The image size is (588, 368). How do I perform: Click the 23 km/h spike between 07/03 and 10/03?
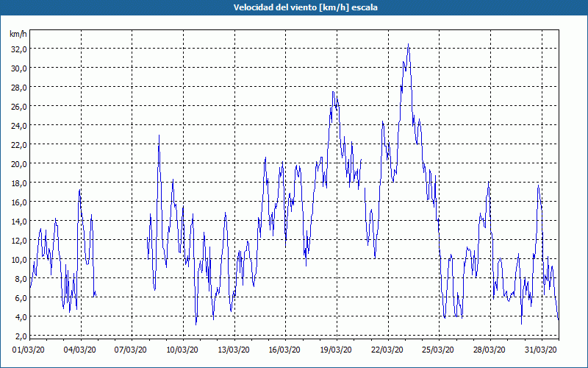159,136
